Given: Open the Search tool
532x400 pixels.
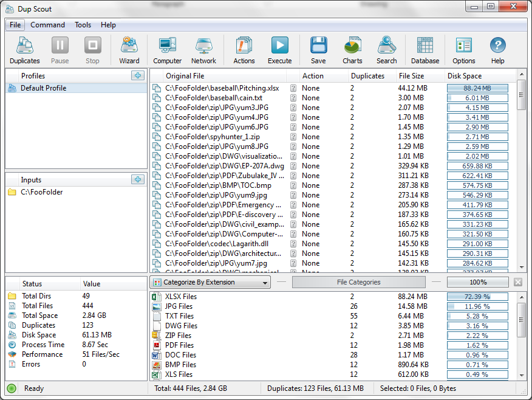Looking at the screenshot, I should pos(386,50).
